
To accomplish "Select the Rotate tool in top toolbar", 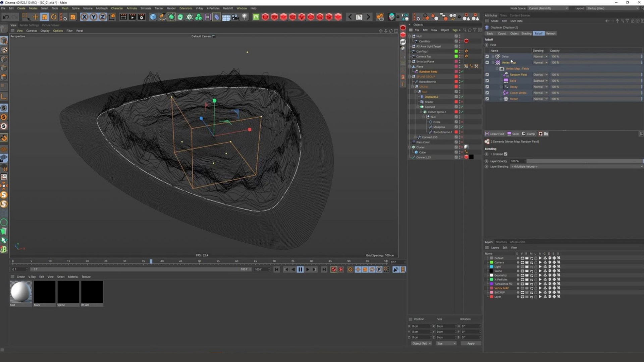I will click(54, 17).
